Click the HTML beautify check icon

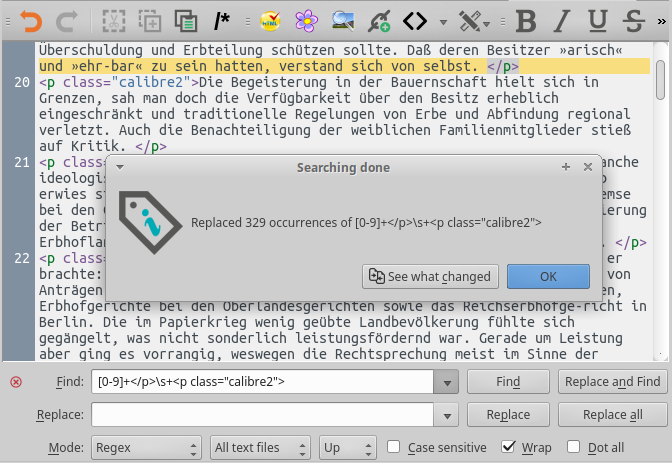point(270,21)
